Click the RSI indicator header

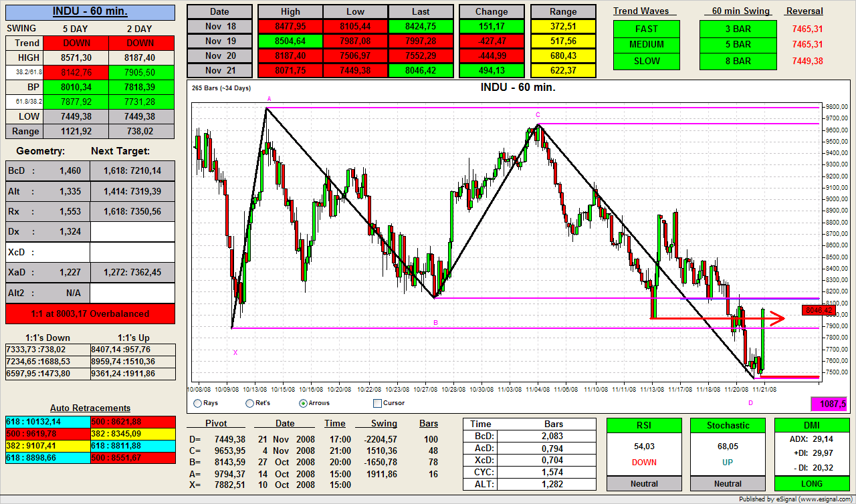point(644,425)
